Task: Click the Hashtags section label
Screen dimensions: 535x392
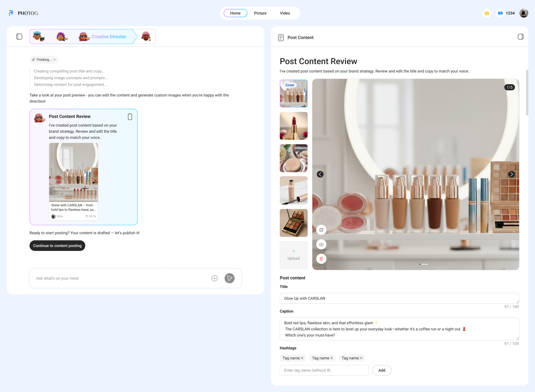Action: click(x=288, y=348)
